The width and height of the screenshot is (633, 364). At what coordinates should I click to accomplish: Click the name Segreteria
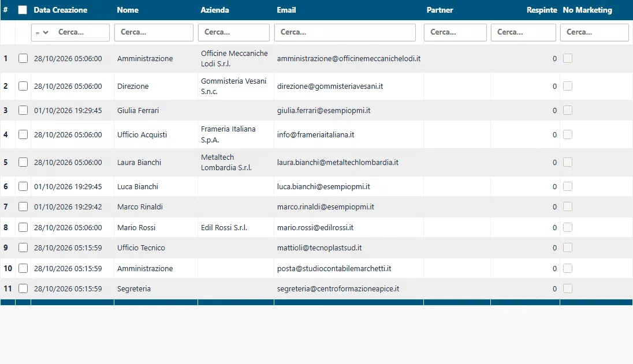coord(134,288)
